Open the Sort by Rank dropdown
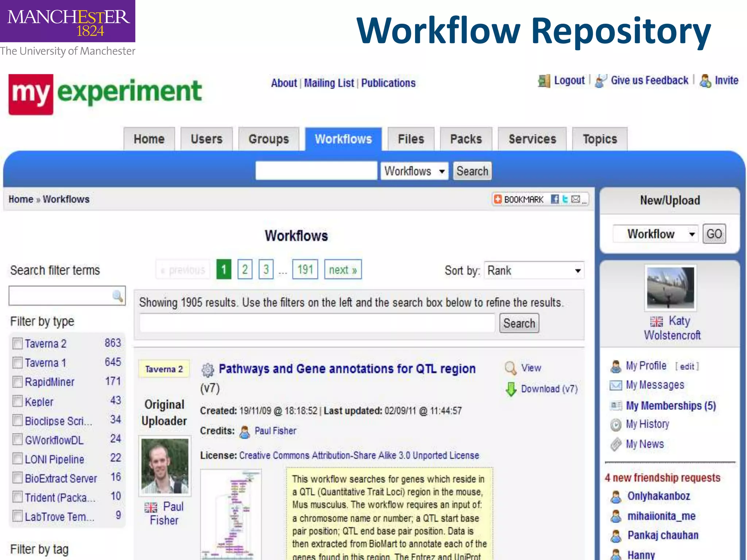 534,271
